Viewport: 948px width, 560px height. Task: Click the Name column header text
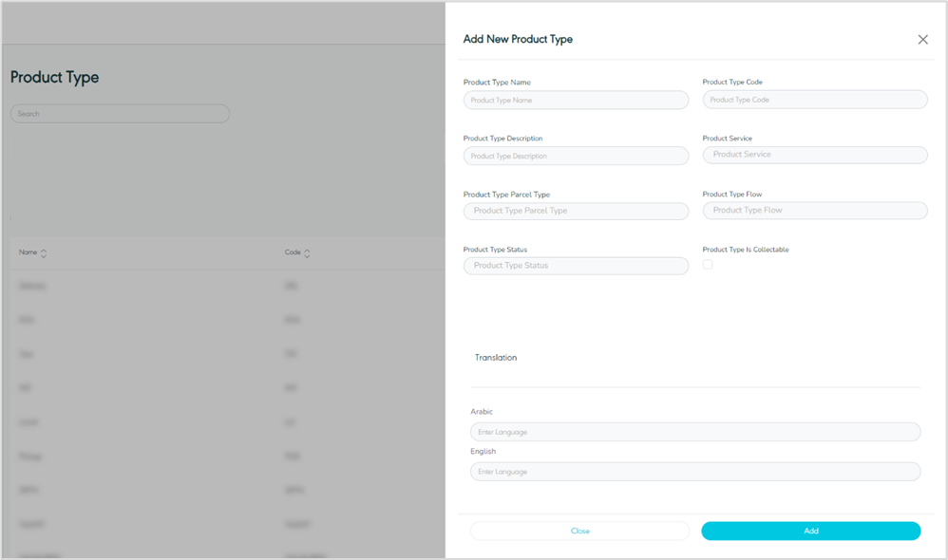(28, 252)
